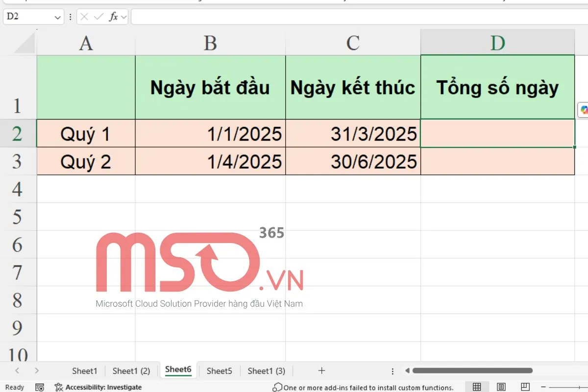Select the Sheet1 (2) tab

tap(131, 371)
